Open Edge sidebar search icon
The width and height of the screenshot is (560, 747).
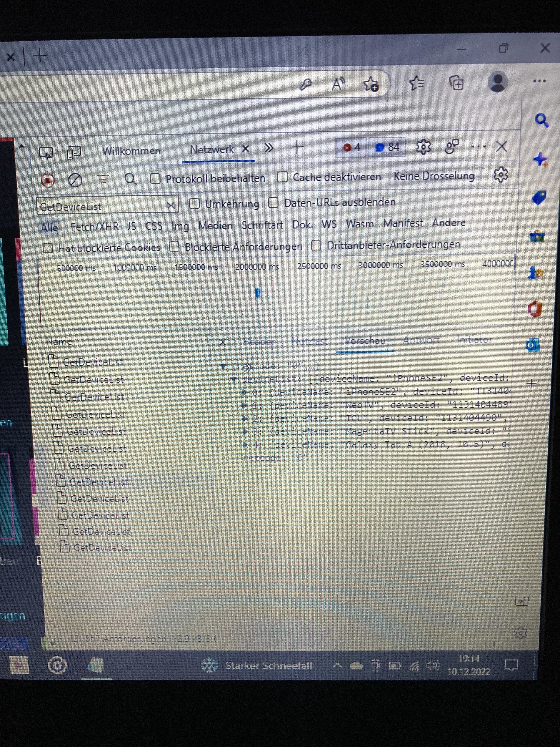click(x=542, y=120)
